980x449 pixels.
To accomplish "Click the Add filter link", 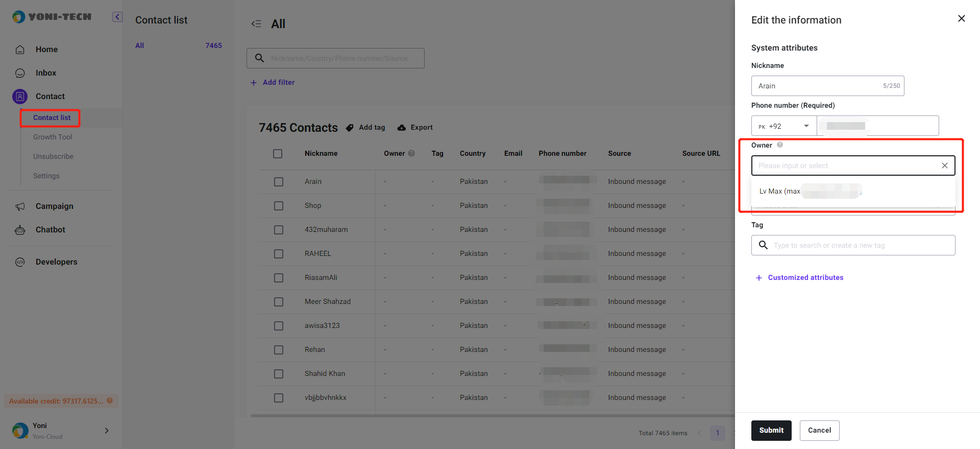I will (279, 83).
